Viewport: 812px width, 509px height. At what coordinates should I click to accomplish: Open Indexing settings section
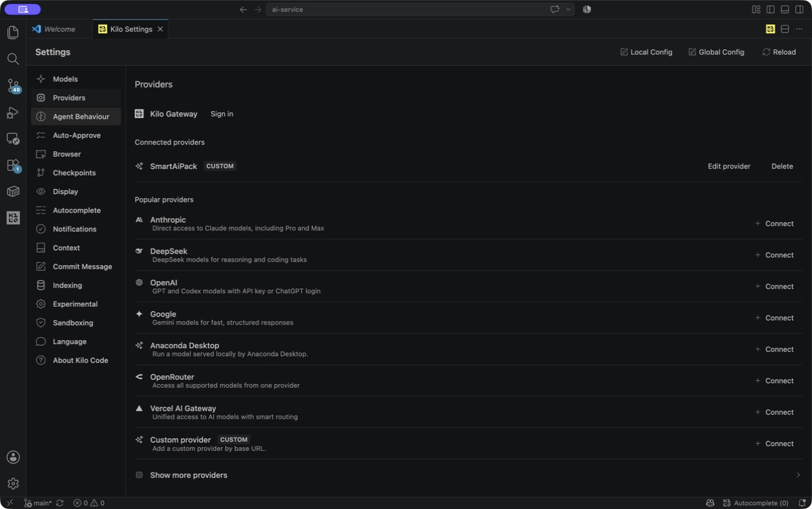click(x=76, y=286)
